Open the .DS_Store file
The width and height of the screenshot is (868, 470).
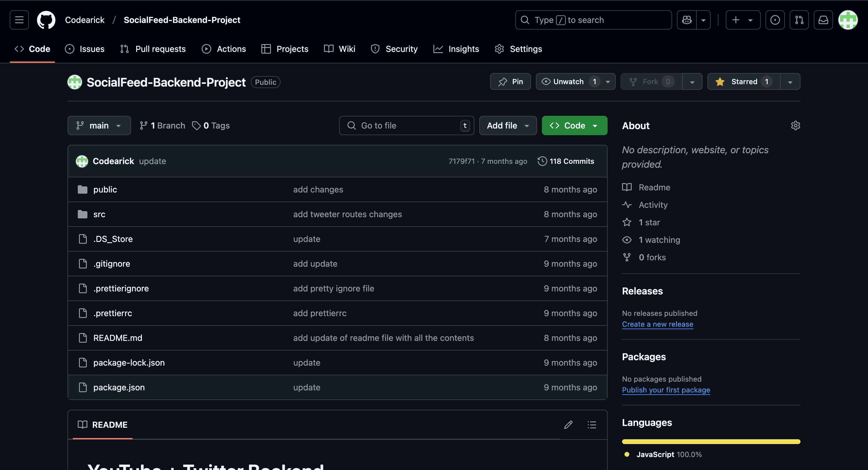click(x=113, y=239)
